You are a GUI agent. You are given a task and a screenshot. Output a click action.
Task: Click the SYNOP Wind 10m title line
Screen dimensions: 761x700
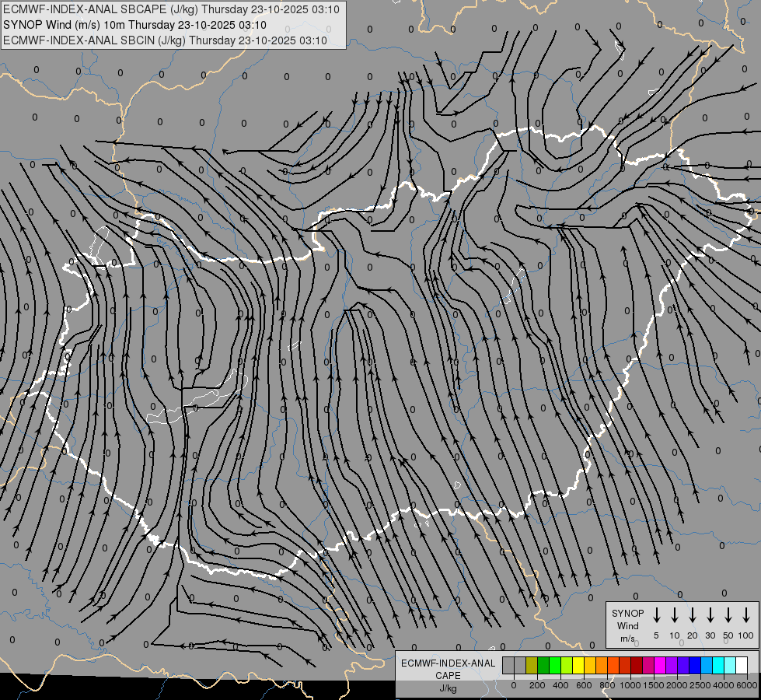(x=135, y=25)
